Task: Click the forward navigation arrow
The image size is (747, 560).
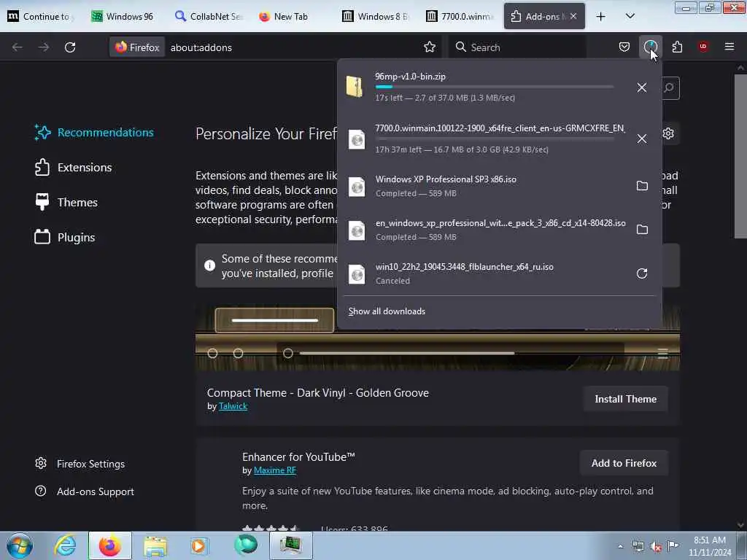Action: click(43, 47)
